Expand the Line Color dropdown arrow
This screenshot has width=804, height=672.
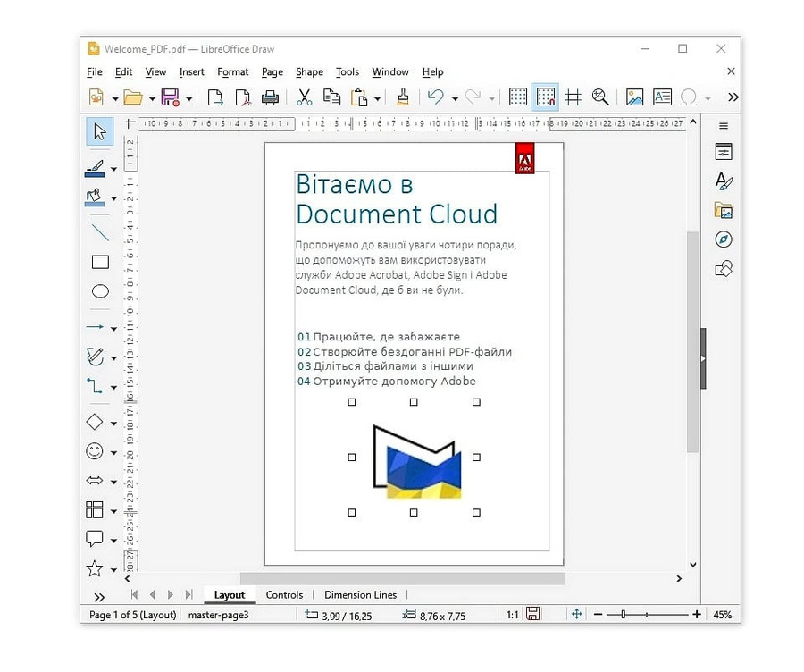[113, 169]
